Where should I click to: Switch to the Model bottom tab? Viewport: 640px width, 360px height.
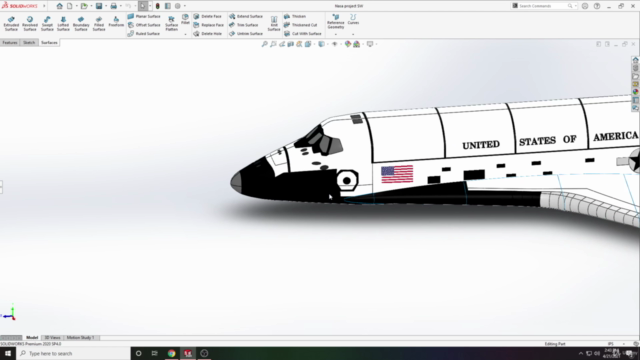32,338
